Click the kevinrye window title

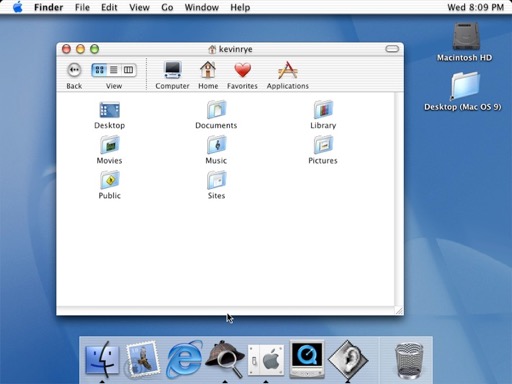point(235,49)
